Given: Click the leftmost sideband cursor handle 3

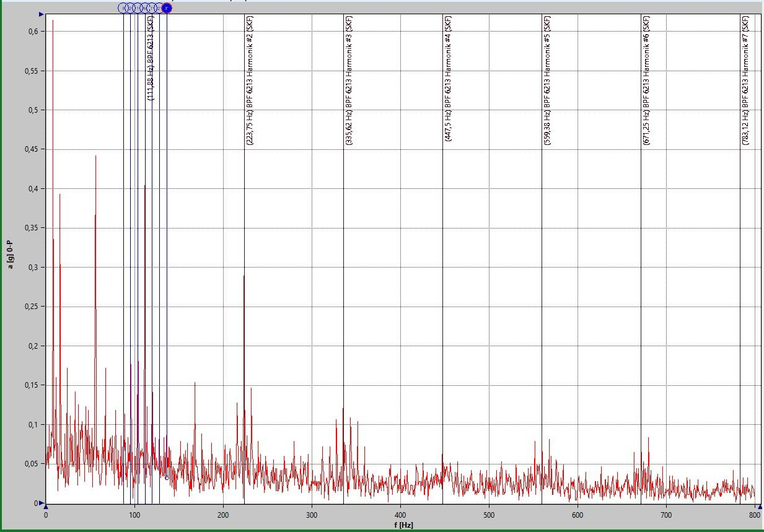Looking at the screenshot, I should click(123, 8).
